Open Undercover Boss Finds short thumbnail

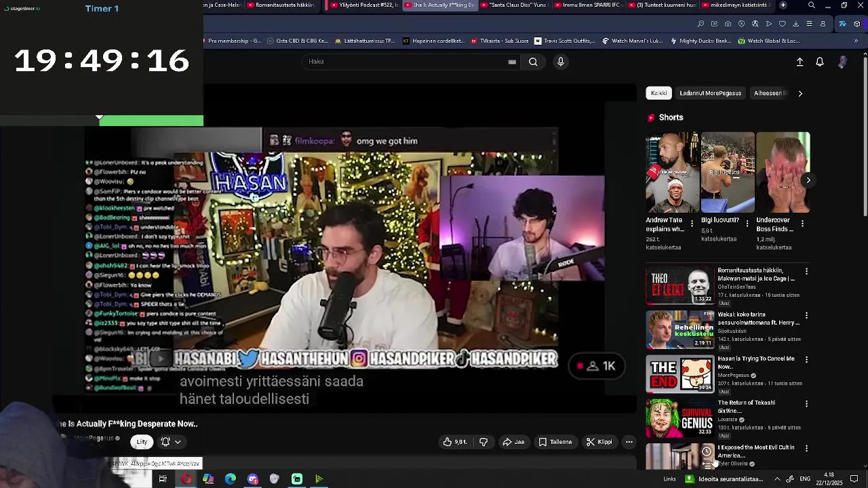point(783,173)
